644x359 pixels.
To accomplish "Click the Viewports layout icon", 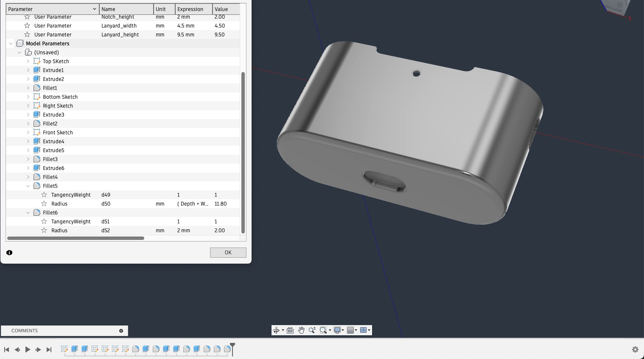I will 363,330.
